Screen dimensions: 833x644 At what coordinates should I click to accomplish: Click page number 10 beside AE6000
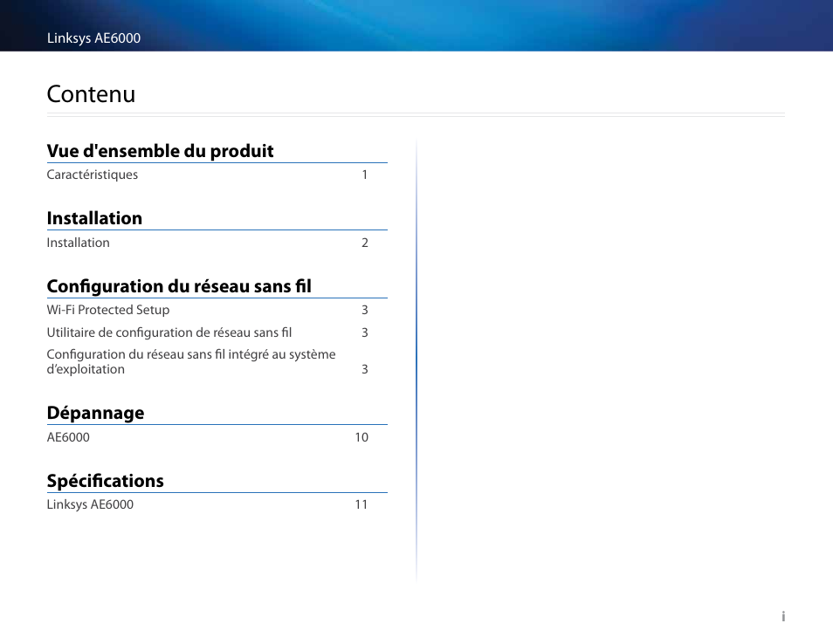tap(361, 437)
